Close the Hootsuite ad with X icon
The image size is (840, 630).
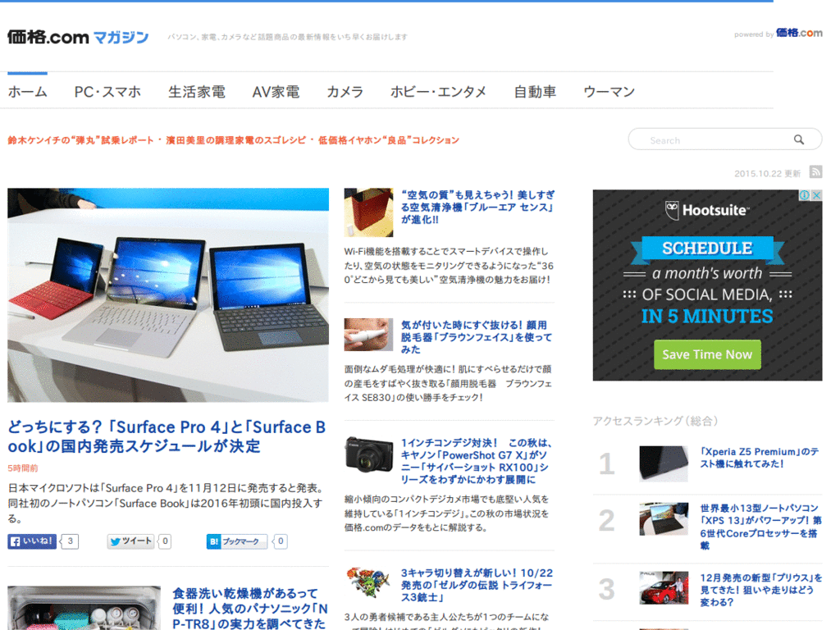(x=816, y=195)
